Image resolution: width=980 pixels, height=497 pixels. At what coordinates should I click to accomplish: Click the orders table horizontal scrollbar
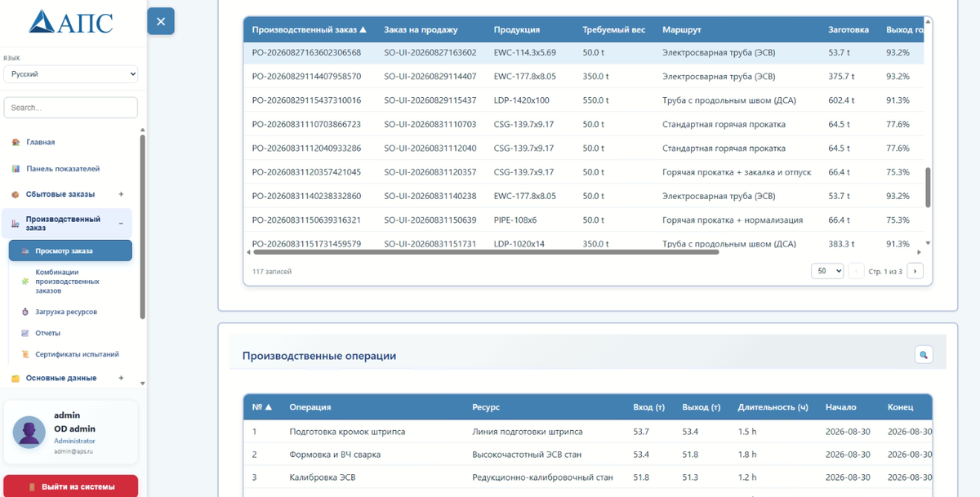485,252
